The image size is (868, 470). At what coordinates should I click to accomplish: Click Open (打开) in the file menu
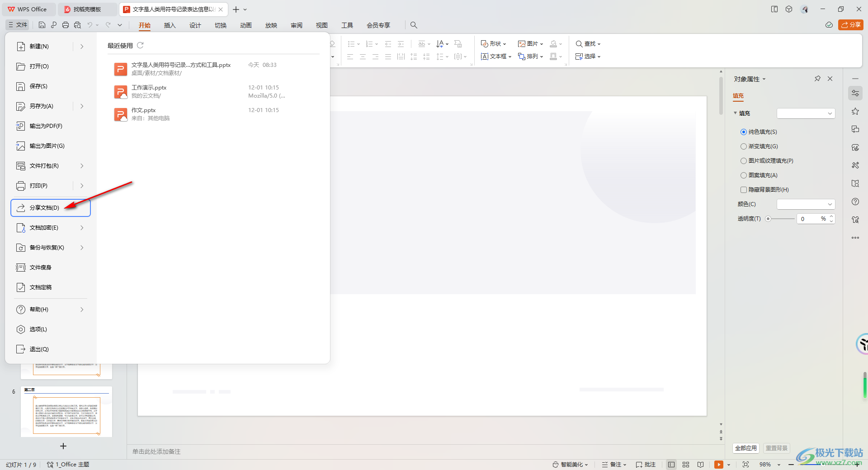click(51, 66)
